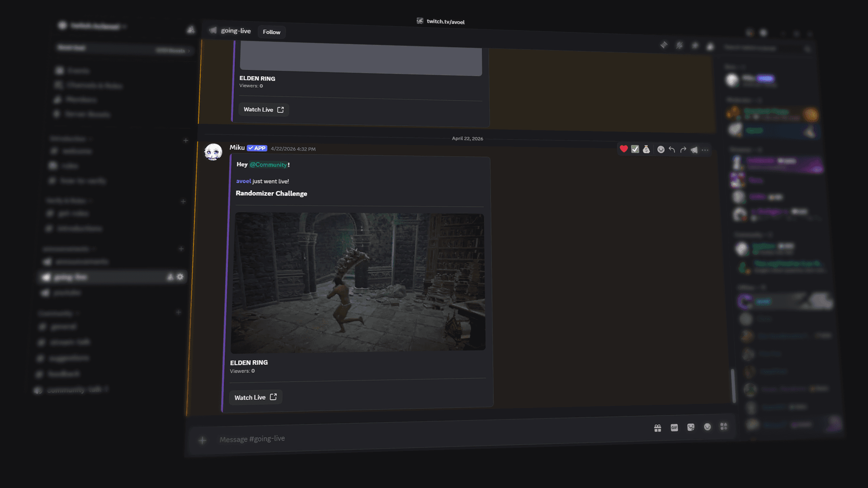
Task: Open the apps launcher icon in the message bar
Action: coord(724,426)
